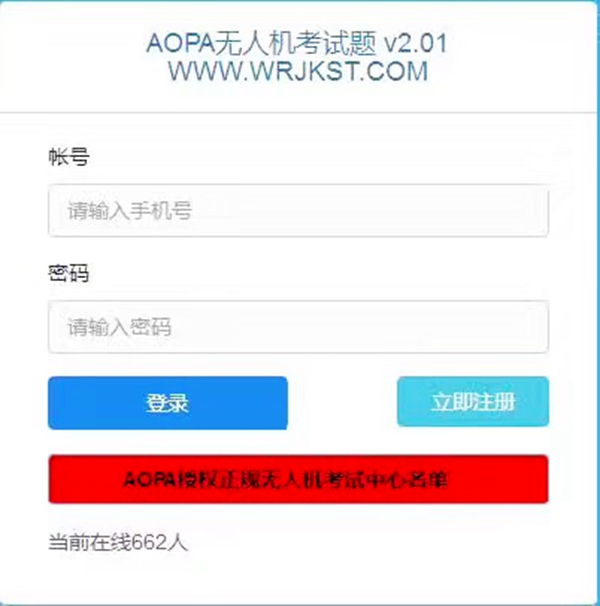Click the 帐号 account label
Image resolution: width=600 pixels, height=606 pixels.
(x=69, y=157)
